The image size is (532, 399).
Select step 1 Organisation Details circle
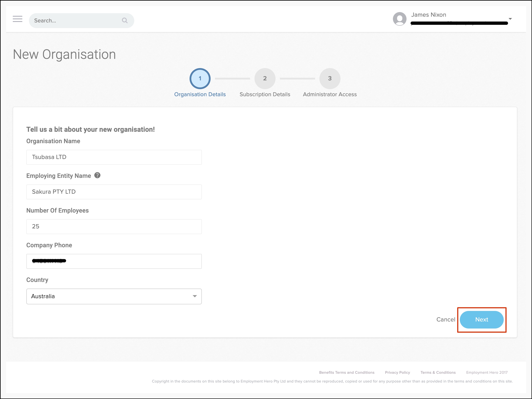(200, 78)
